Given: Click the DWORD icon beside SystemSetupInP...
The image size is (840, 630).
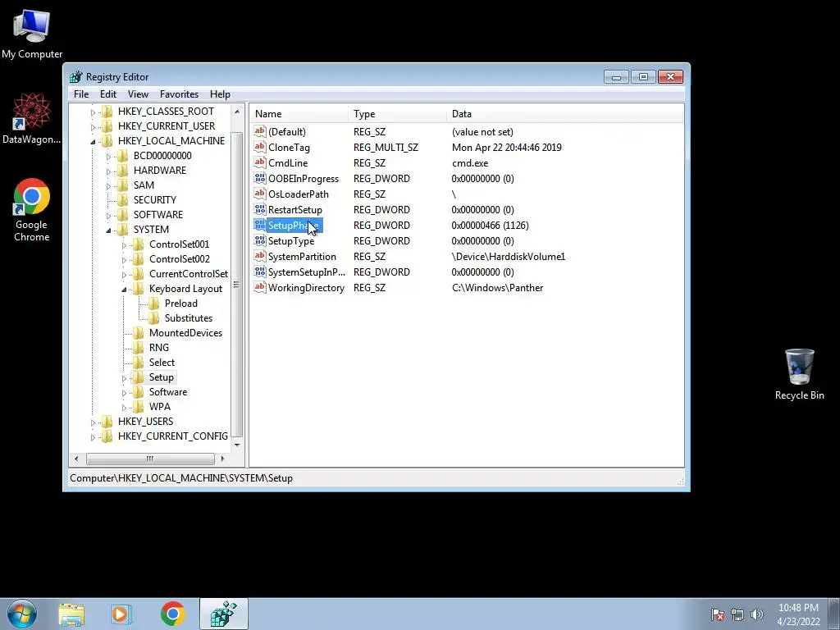Looking at the screenshot, I should pos(260,272).
